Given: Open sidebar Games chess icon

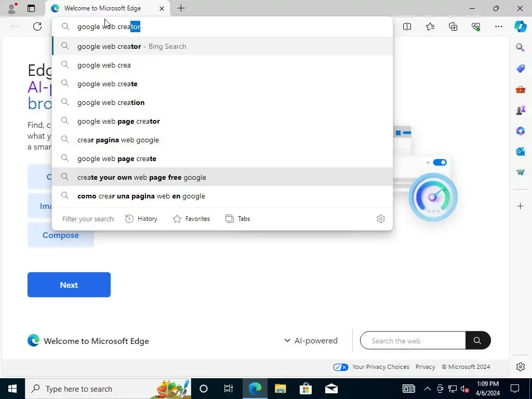Looking at the screenshot, I should (x=520, y=110).
